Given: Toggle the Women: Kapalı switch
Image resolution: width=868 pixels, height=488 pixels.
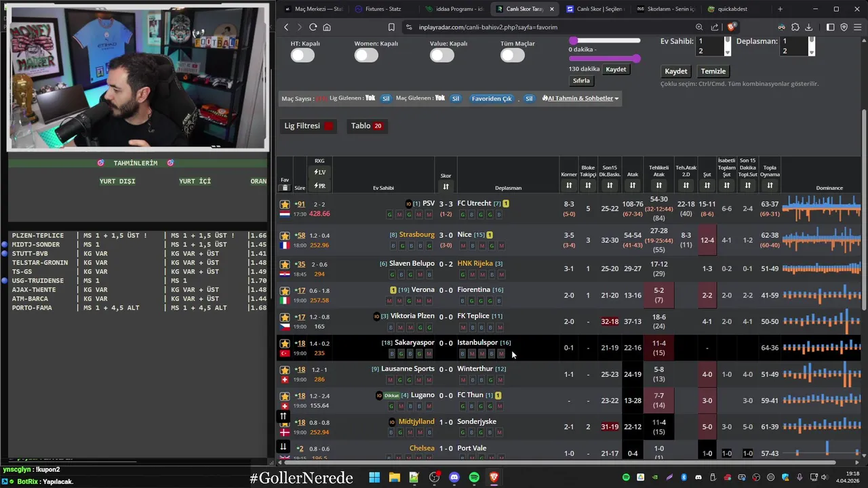Looking at the screenshot, I should 366,56.
